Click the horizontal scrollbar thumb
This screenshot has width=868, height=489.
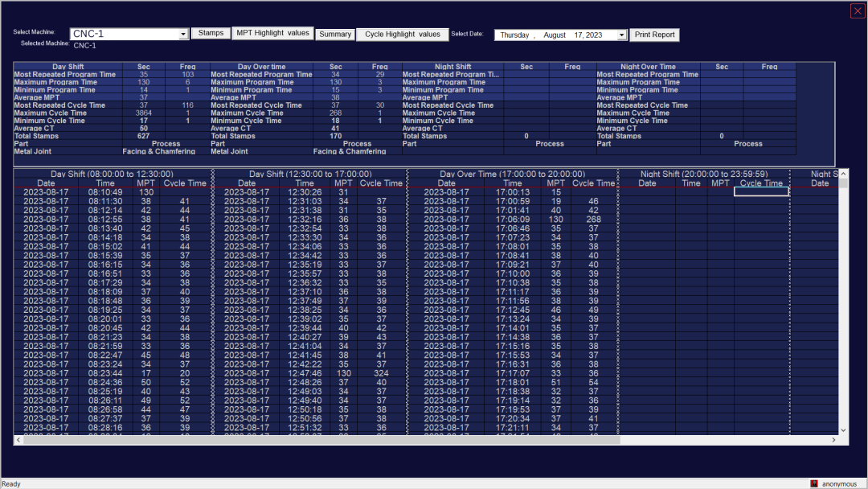tap(321, 440)
